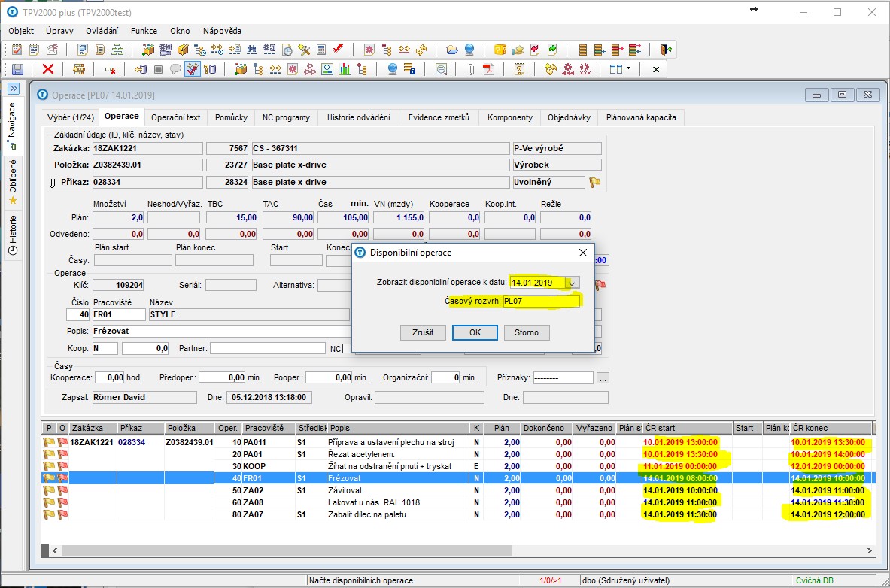Click the document with red arrow icon
Image resolution: width=890 pixels, height=588 pixels.
(x=535, y=50)
